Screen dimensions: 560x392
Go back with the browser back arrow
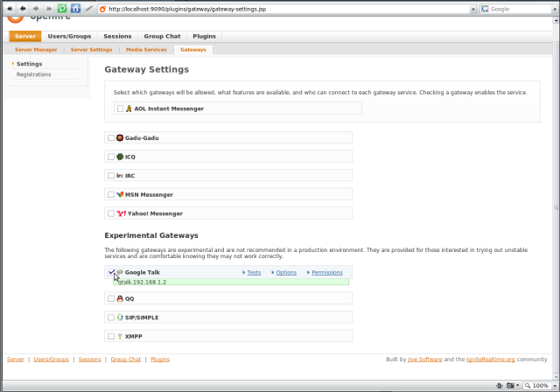click(23, 9)
